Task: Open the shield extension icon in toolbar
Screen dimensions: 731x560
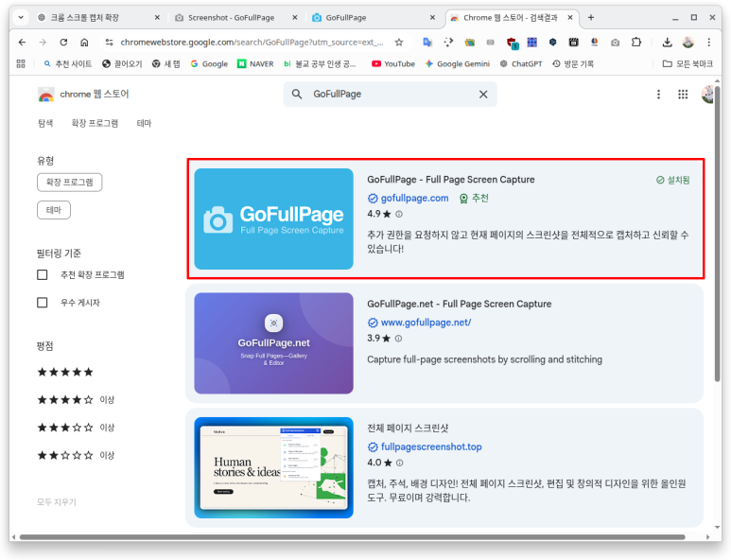Action: 513,43
